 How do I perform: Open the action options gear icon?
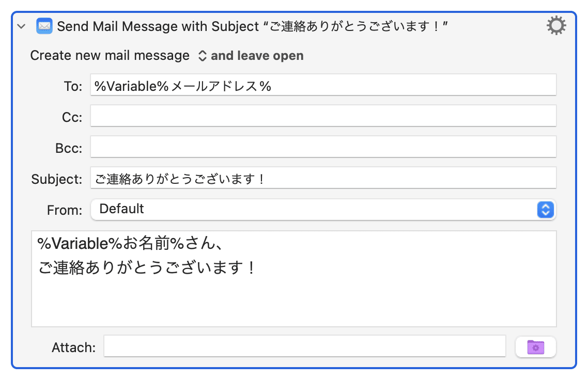tap(556, 25)
